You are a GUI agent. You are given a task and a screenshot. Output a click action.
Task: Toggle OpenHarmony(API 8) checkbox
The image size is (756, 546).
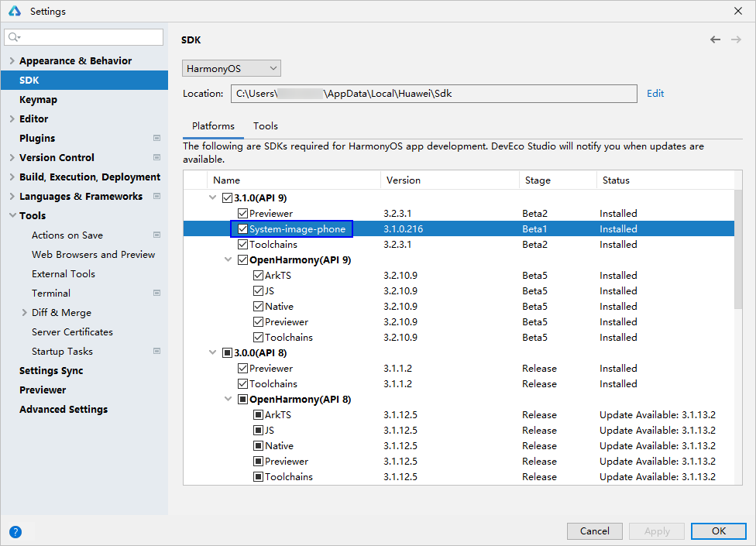tap(243, 400)
